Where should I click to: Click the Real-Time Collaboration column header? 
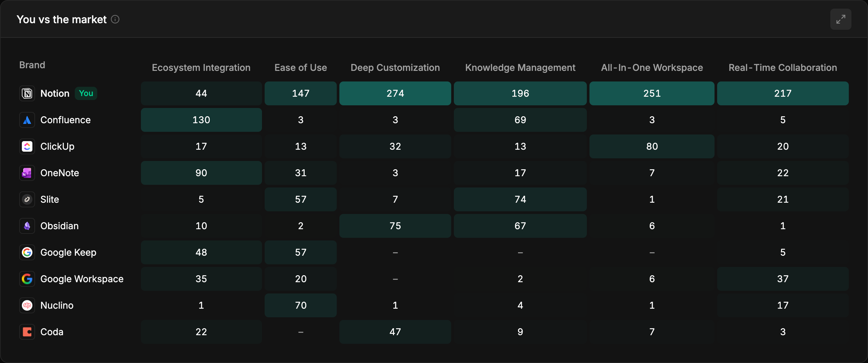pyautogui.click(x=783, y=68)
